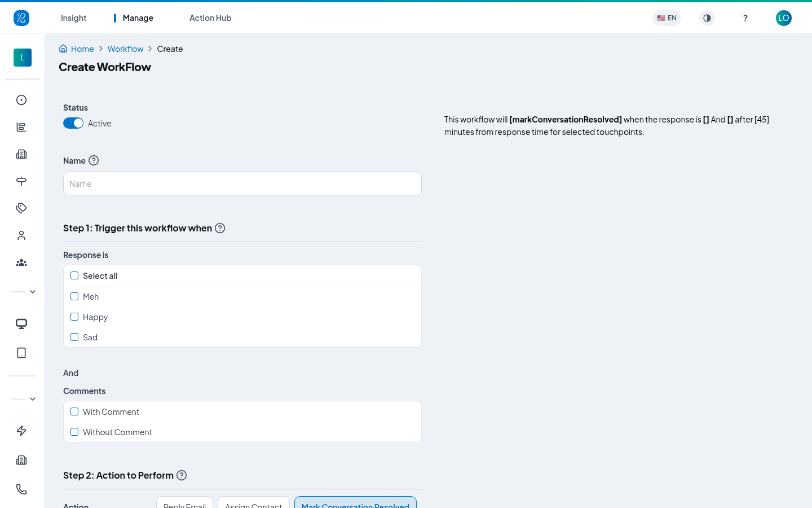Open the user group sidebar icon

(x=21, y=262)
